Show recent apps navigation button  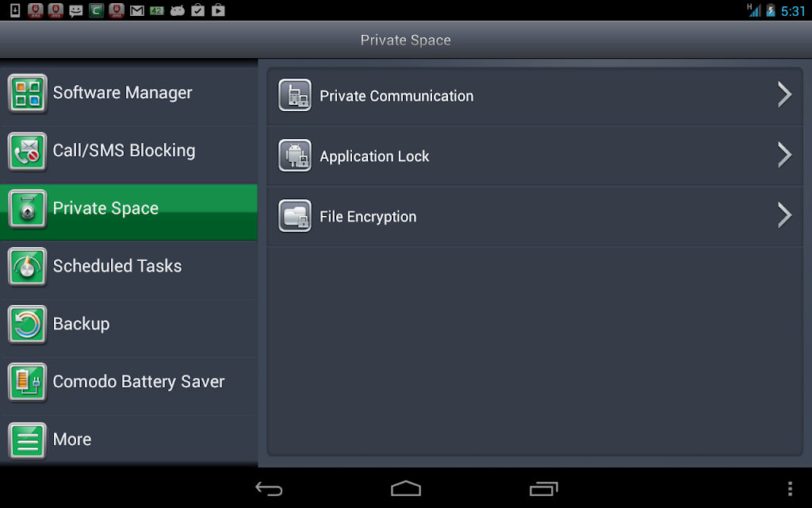coord(544,489)
